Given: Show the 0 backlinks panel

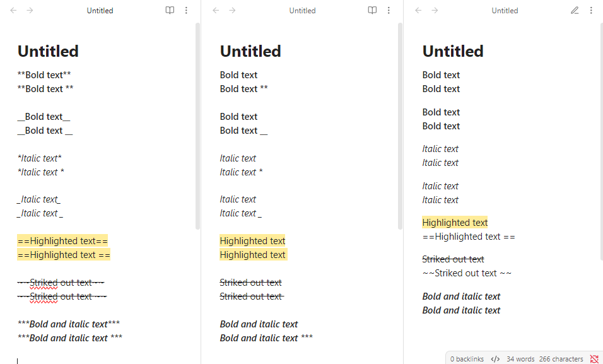Looking at the screenshot, I should click(467, 359).
